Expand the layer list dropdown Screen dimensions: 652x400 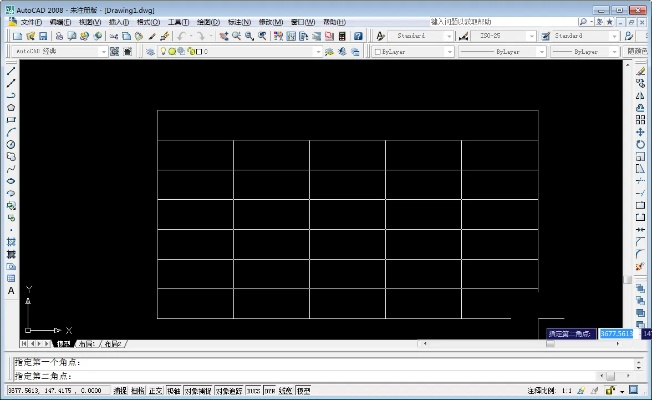click(319, 52)
